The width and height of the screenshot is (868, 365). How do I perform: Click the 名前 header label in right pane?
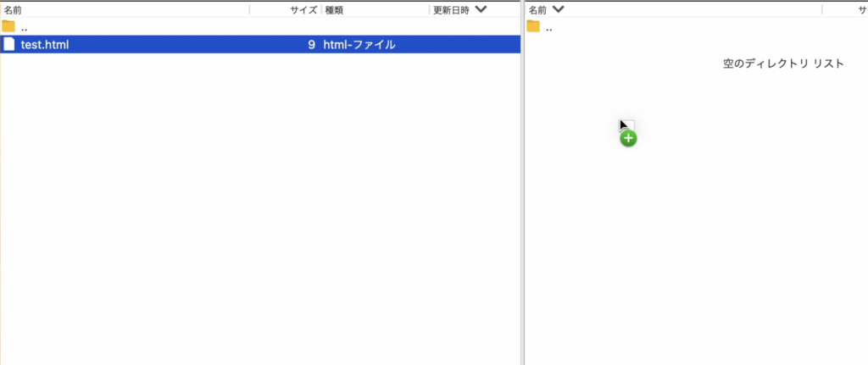537,9
